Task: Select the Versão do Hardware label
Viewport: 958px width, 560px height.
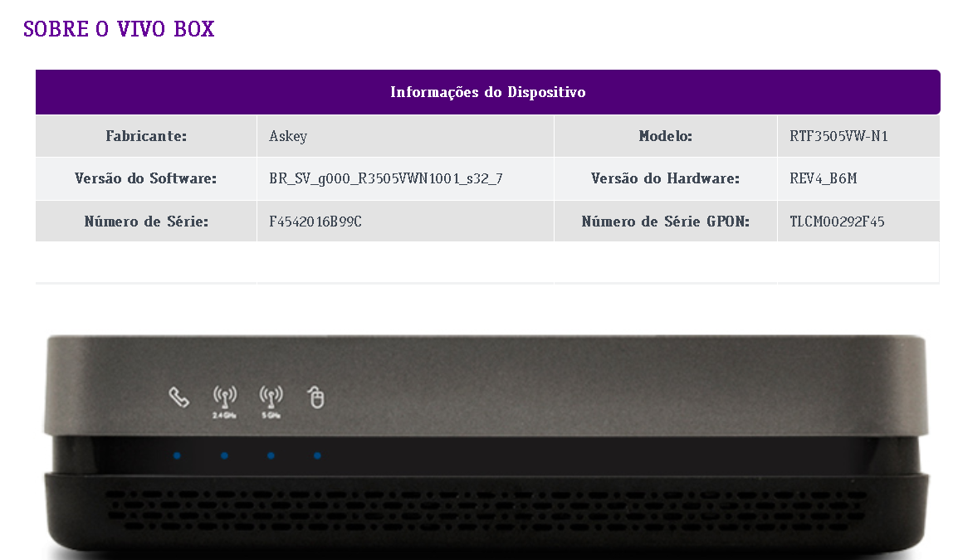Action: [665, 178]
